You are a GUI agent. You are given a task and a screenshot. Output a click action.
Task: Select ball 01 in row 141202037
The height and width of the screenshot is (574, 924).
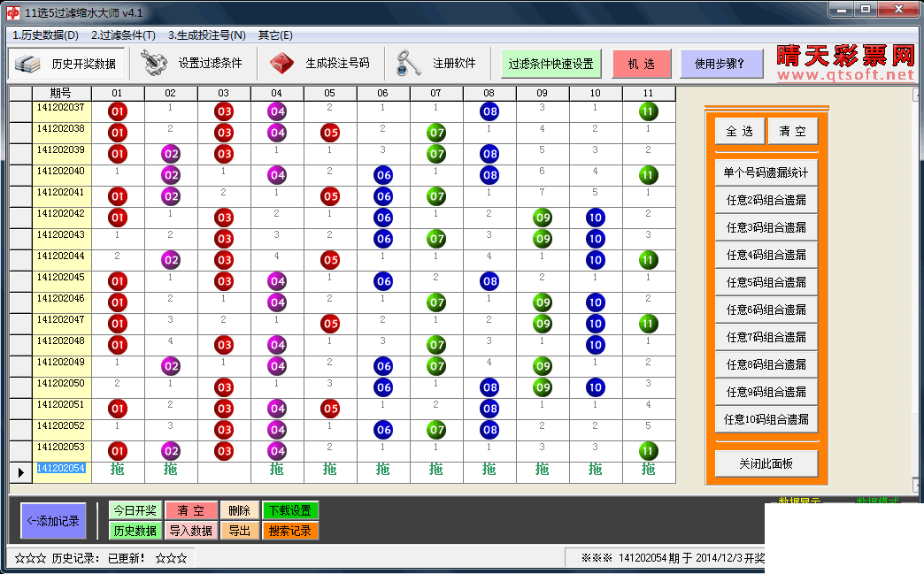point(117,111)
